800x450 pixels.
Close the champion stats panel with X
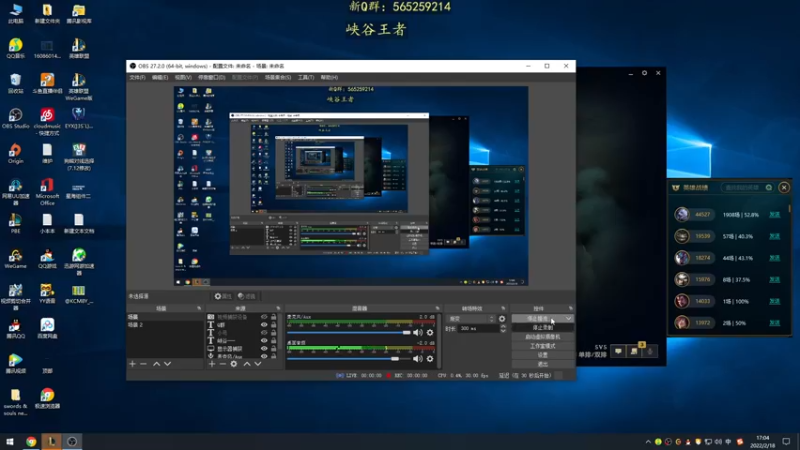coord(784,187)
